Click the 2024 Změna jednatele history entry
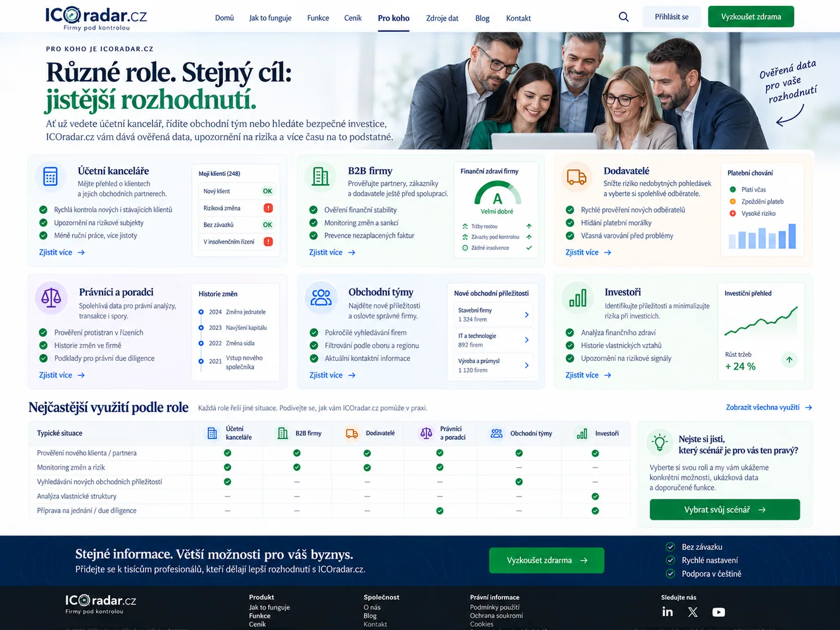The width and height of the screenshot is (840, 630). pos(233,312)
